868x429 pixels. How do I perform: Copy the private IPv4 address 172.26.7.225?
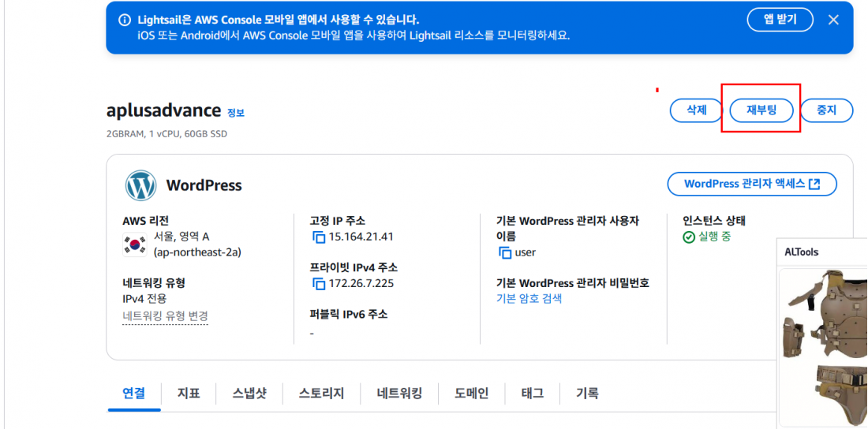pyautogui.click(x=318, y=284)
